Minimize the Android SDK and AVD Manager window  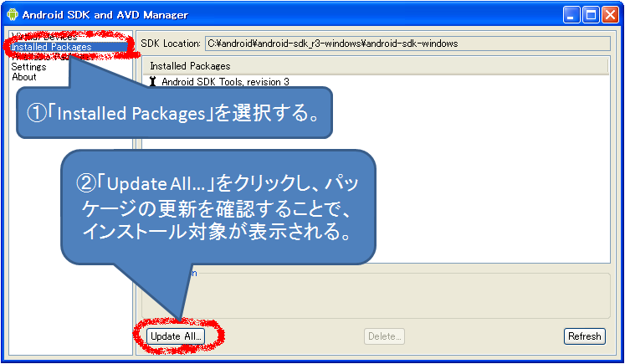571,15
